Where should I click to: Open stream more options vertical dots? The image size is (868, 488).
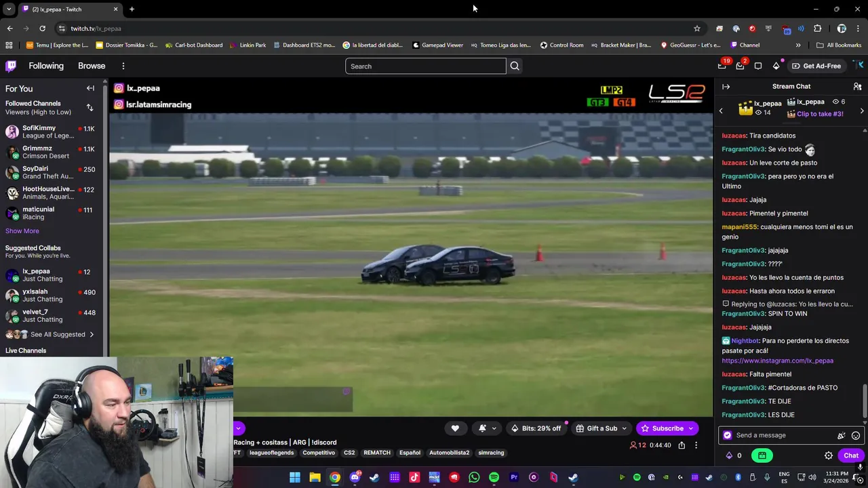[x=696, y=445]
